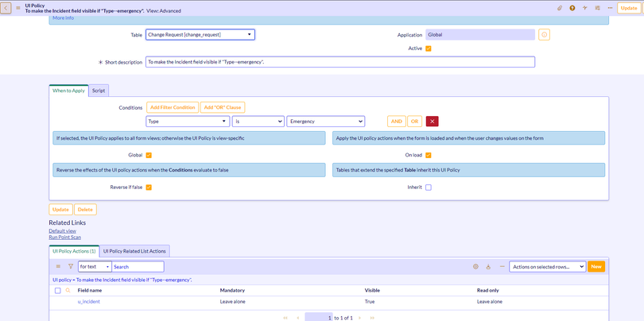Go back with the header arrow
The height and width of the screenshot is (321, 644).
pyautogui.click(x=6, y=8)
